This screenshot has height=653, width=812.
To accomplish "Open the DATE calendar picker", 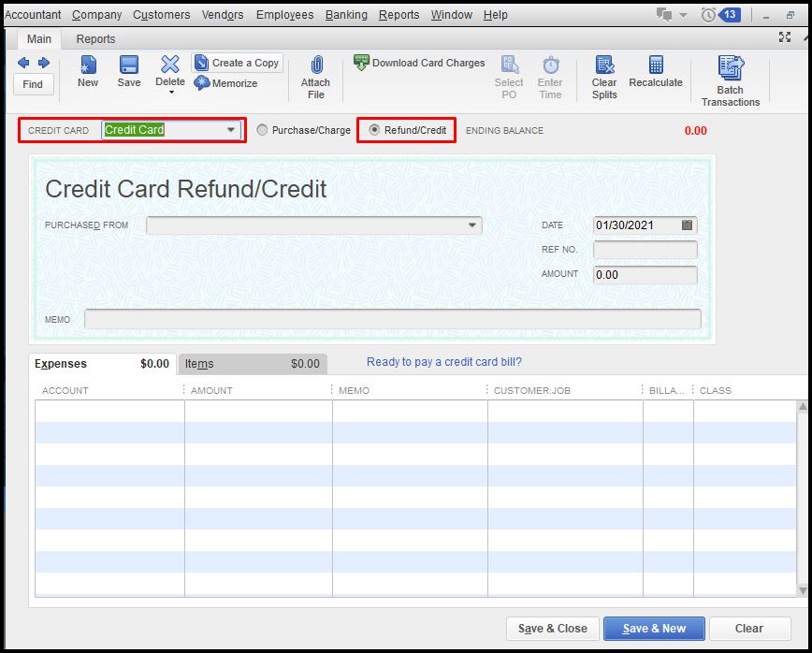I will coord(689,225).
